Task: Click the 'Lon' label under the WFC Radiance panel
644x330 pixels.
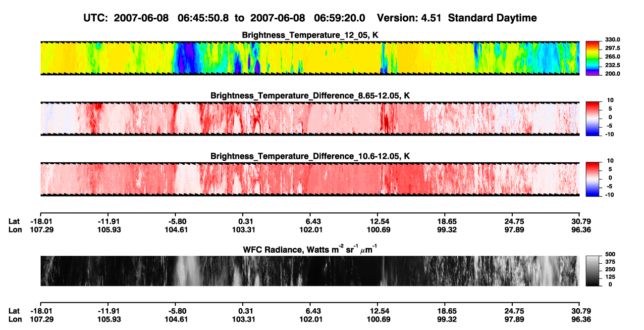Action: (15, 320)
